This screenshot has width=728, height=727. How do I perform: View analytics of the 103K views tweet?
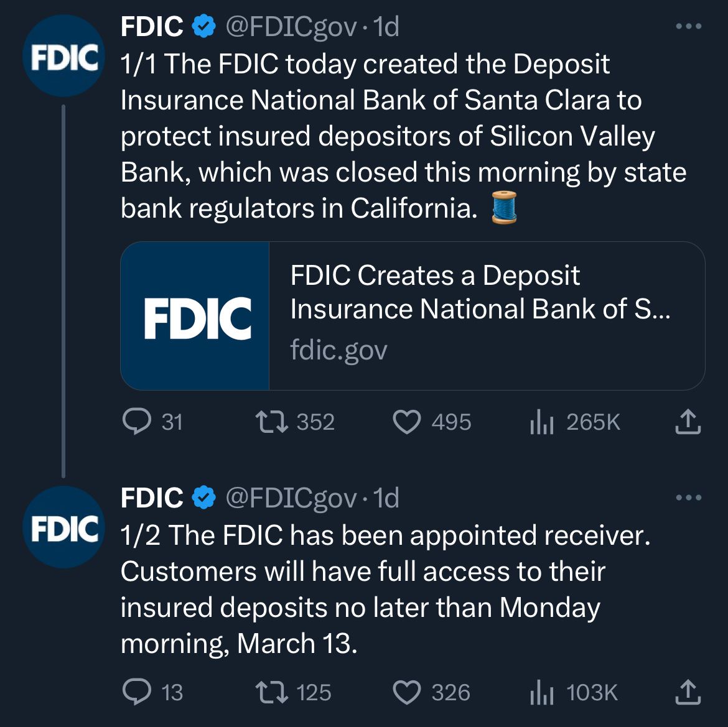(x=541, y=692)
